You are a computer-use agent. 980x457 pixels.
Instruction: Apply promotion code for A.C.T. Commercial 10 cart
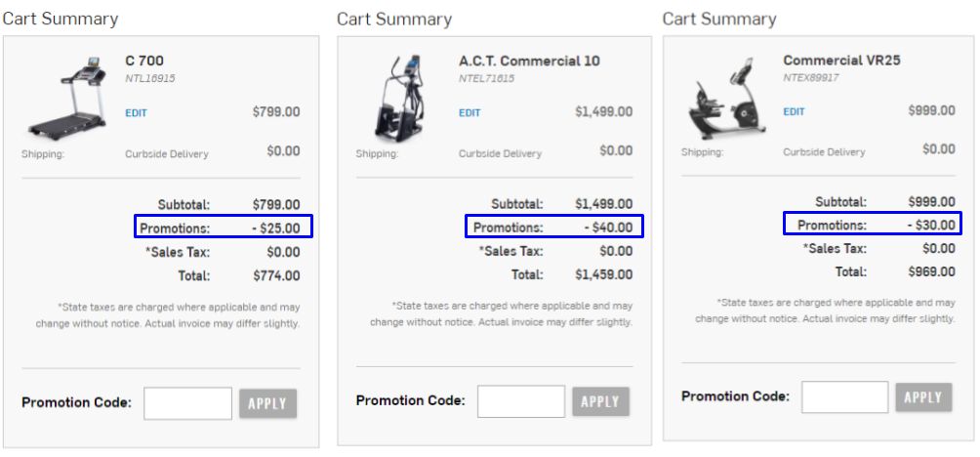point(600,402)
